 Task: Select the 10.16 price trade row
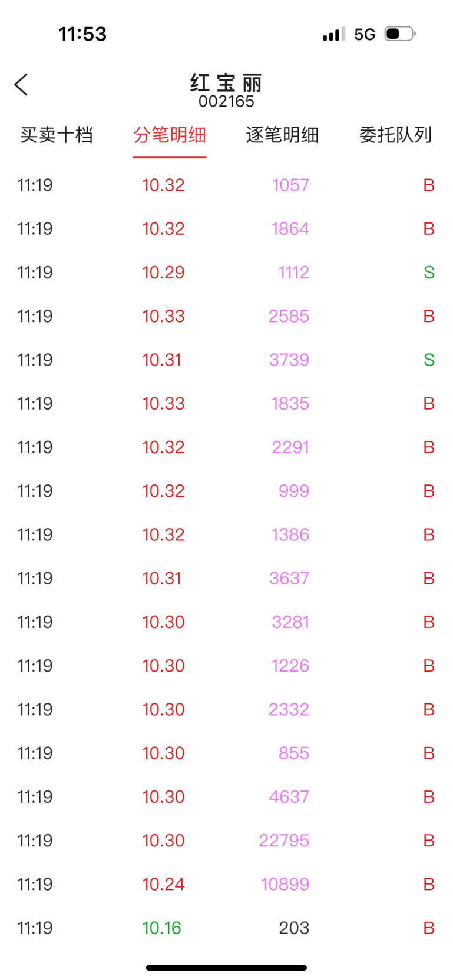226,928
